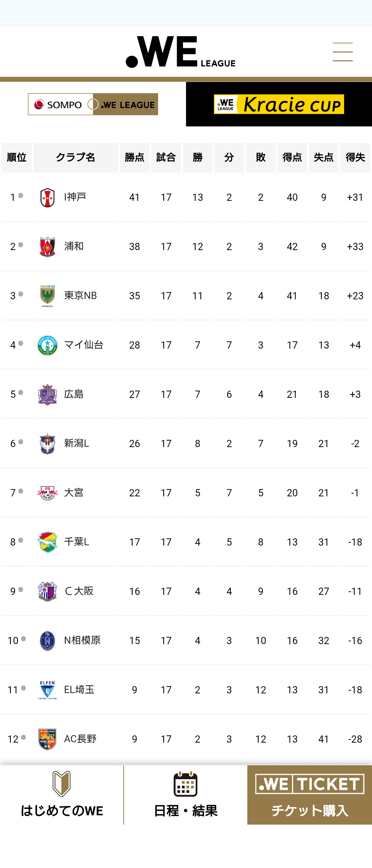
Task: Click the JEF Chiba L crest
Action: click(48, 542)
